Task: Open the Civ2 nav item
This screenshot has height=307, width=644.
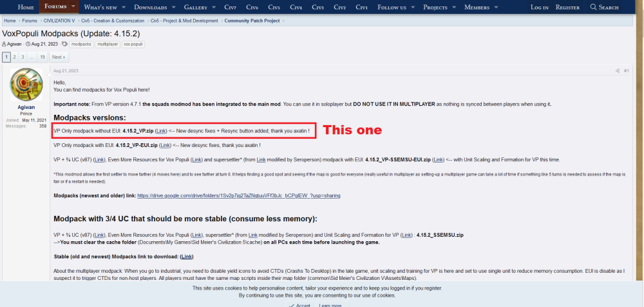Action: click(x=339, y=7)
